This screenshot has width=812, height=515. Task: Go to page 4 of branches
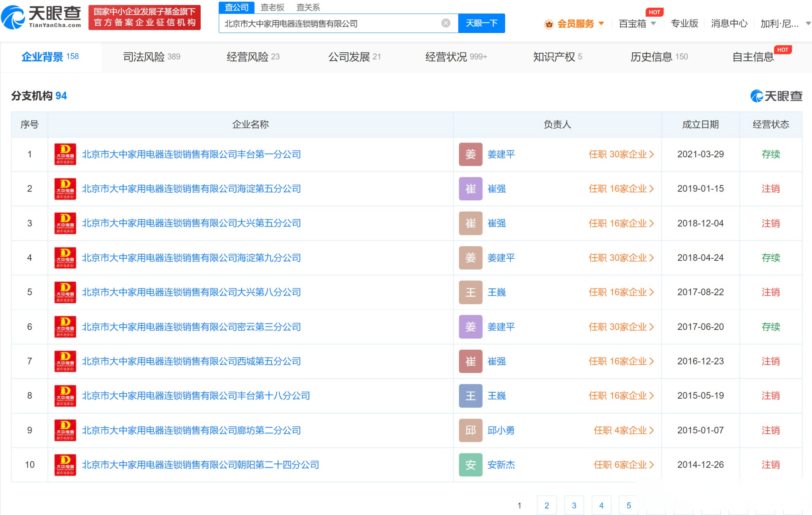pos(601,505)
